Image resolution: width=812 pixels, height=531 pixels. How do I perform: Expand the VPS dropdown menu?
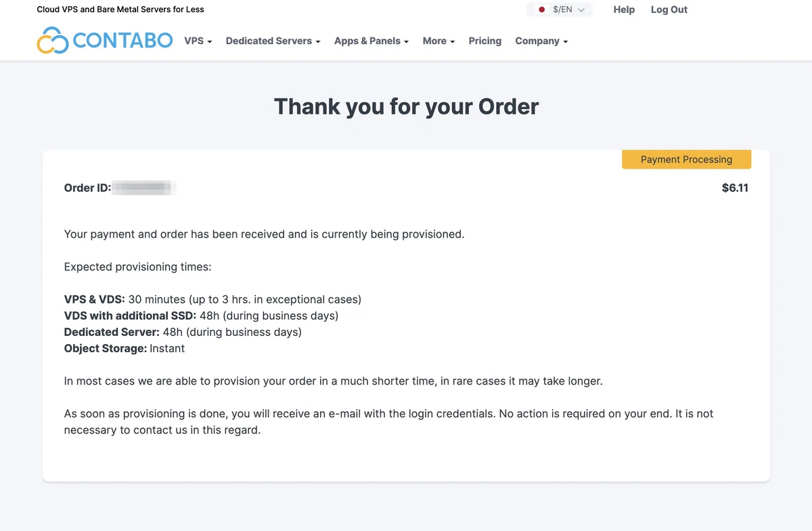click(x=198, y=41)
